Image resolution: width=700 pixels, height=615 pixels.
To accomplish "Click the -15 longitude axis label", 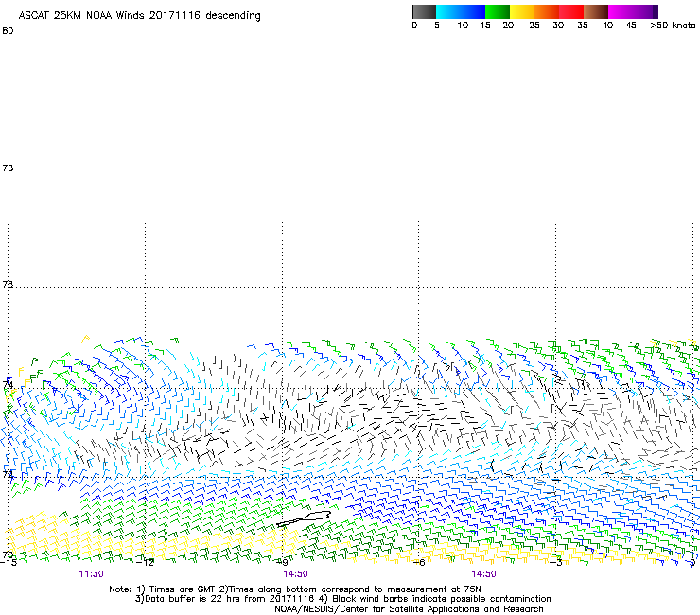I will (8, 562).
